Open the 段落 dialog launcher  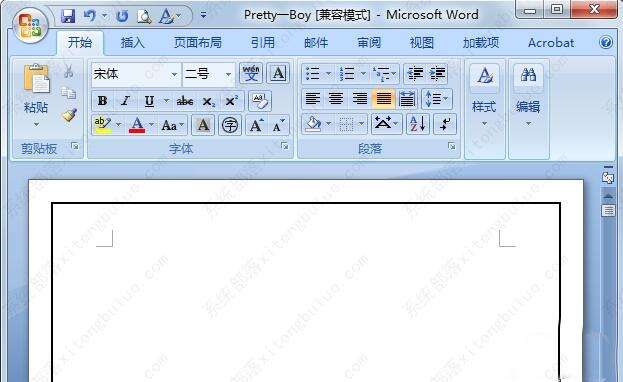click(451, 146)
